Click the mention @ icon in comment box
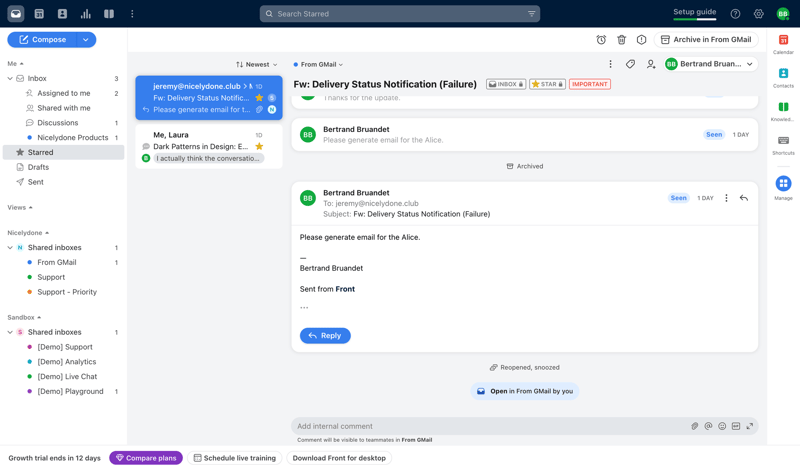Screen dimensions: 800x470 [x=708, y=426]
